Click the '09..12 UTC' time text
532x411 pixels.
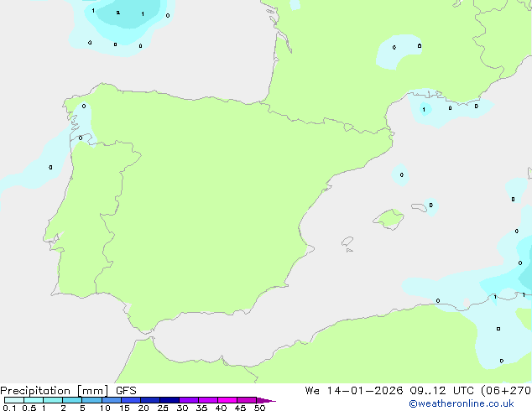(441, 391)
